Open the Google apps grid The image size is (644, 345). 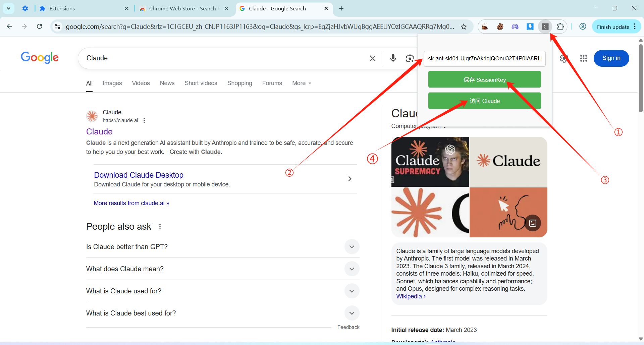[x=583, y=58]
